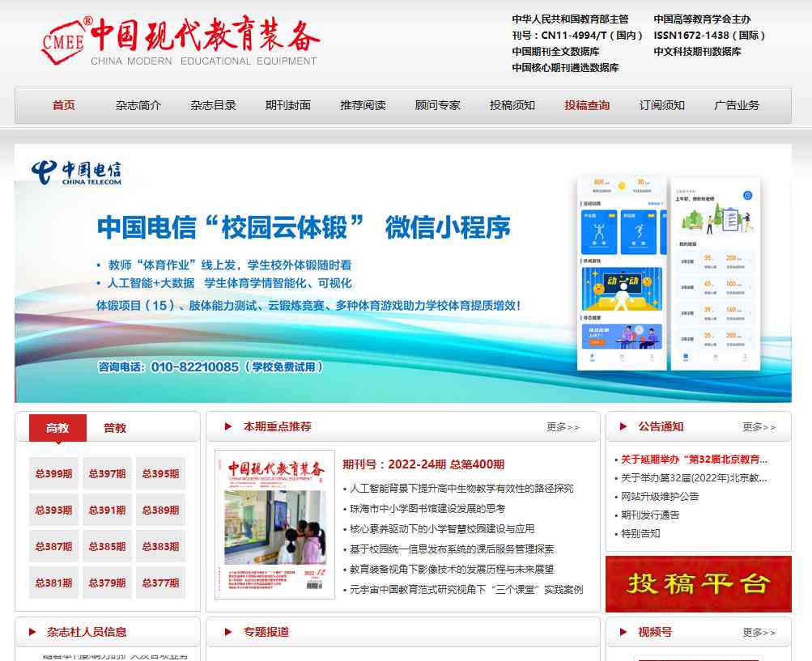Image resolution: width=812 pixels, height=661 pixels.
Task: Open issue 总399期
Action: [x=54, y=473]
